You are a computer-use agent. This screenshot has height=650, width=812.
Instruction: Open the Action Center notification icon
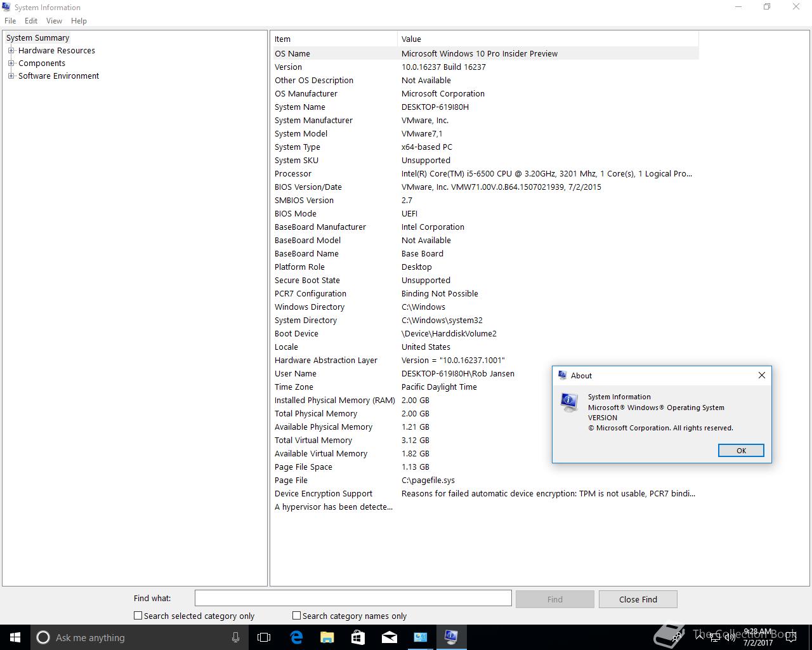click(790, 637)
